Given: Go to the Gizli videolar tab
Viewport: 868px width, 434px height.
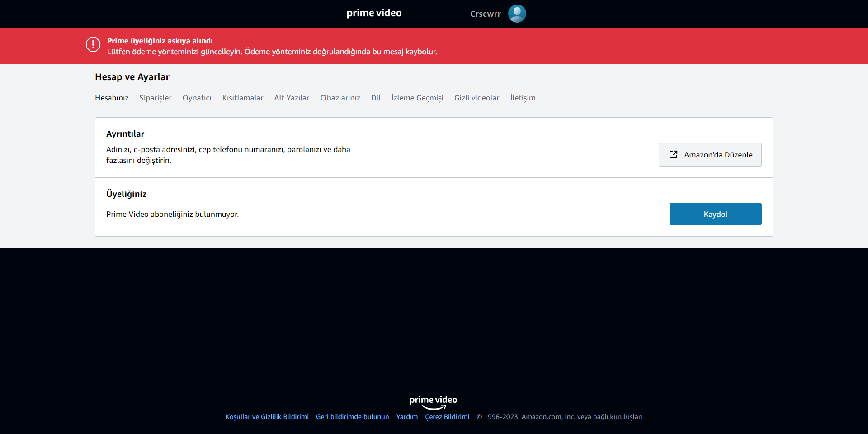Looking at the screenshot, I should (476, 98).
